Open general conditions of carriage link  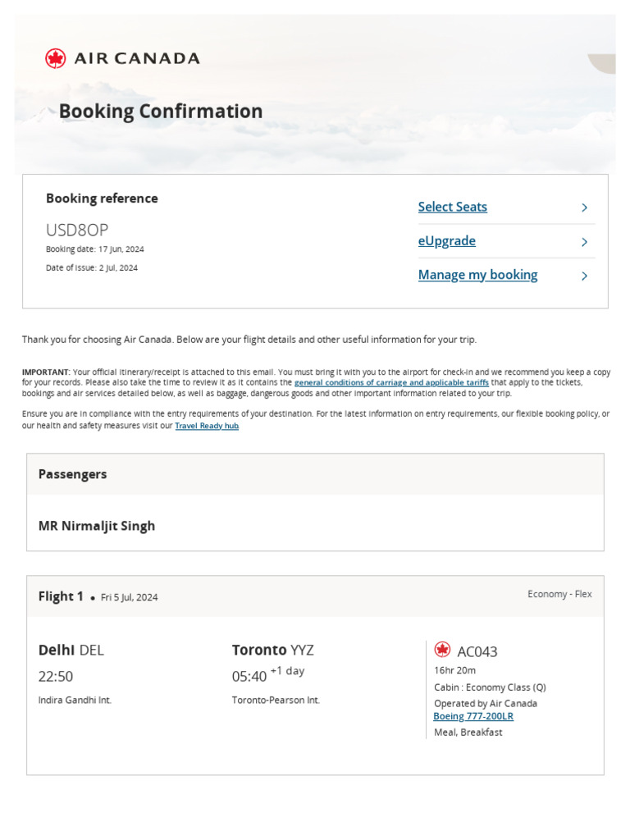[391, 382]
